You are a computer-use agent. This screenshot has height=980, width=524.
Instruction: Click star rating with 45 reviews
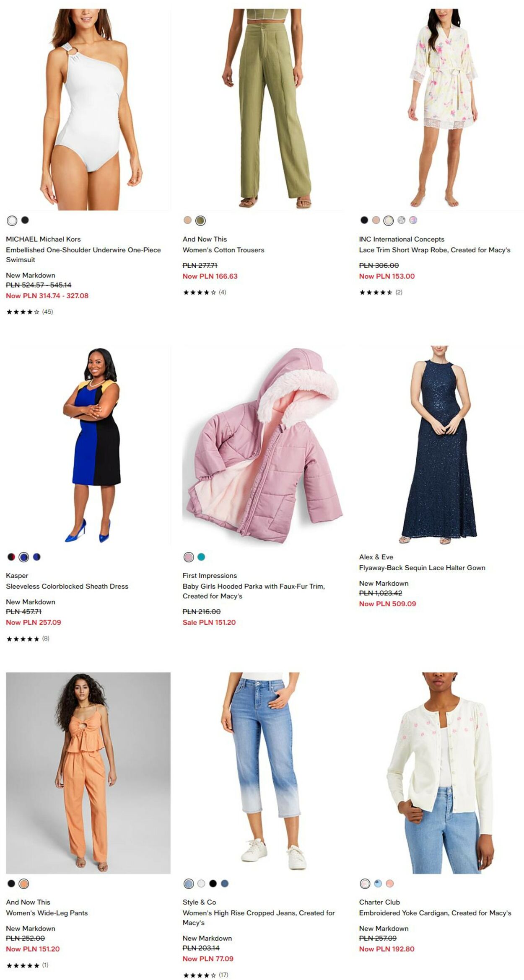(30, 312)
